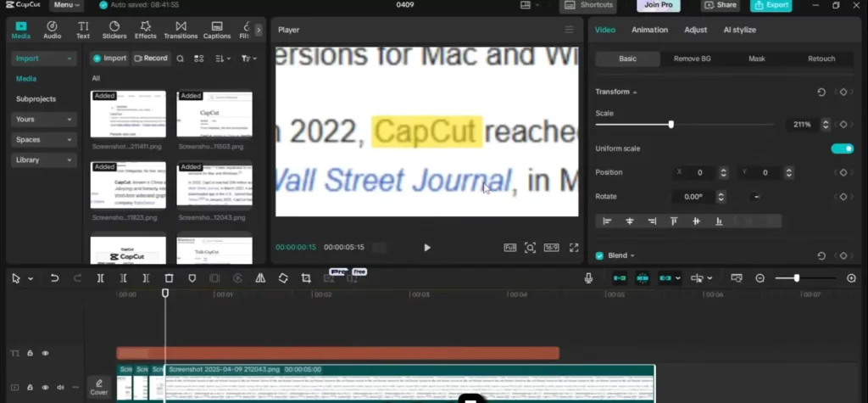This screenshot has width=868, height=403.
Task: Lock the main video track
Action: [30, 388]
